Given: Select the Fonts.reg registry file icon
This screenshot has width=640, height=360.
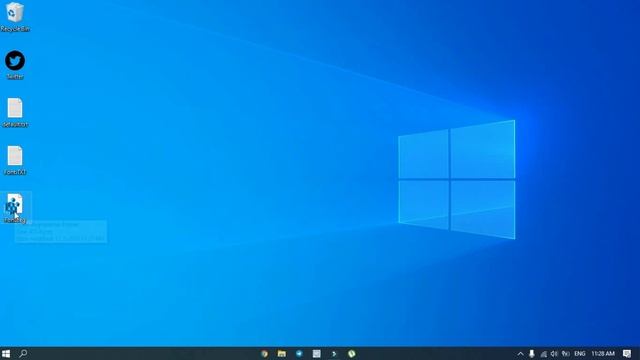Looking at the screenshot, I should (x=15, y=208).
